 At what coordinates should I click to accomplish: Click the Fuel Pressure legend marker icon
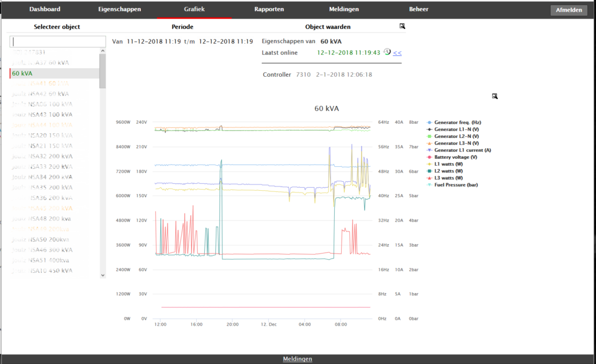click(x=430, y=185)
